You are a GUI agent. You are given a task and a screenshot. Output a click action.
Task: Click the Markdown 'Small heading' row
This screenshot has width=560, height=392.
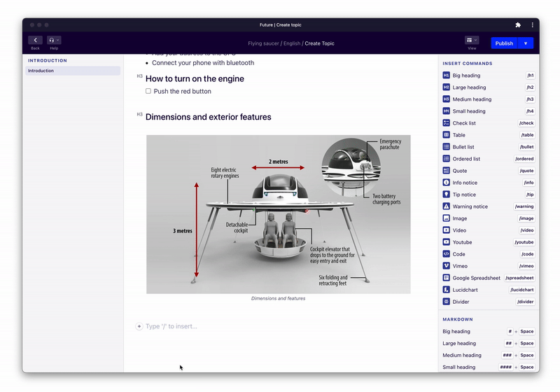point(488,367)
